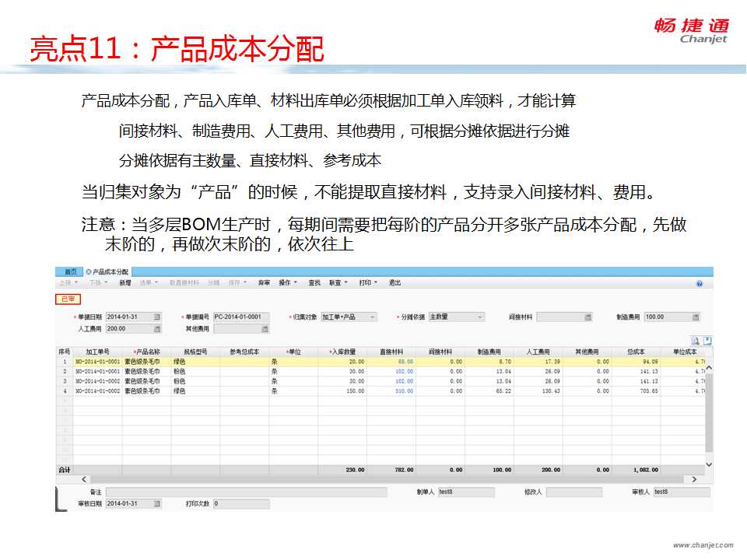Click calculator icon in 间接材料 field
This screenshot has height=560, width=747.
587,317
